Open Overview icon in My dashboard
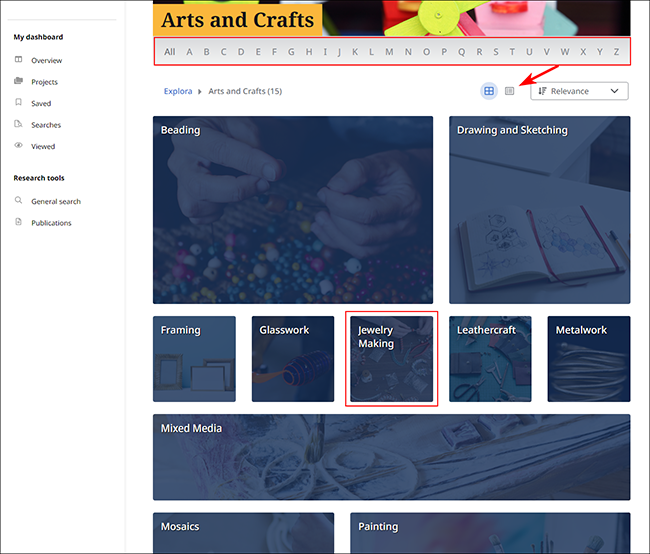This screenshot has height=554, width=650. click(x=19, y=59)
